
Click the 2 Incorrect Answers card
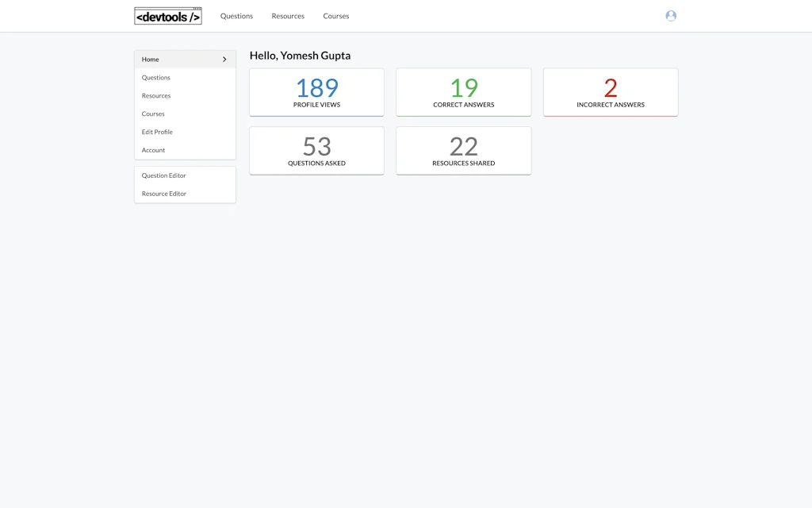611,92
